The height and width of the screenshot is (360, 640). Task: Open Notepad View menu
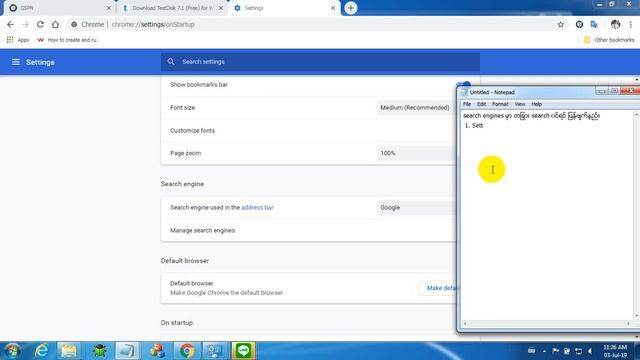[520, 104]
